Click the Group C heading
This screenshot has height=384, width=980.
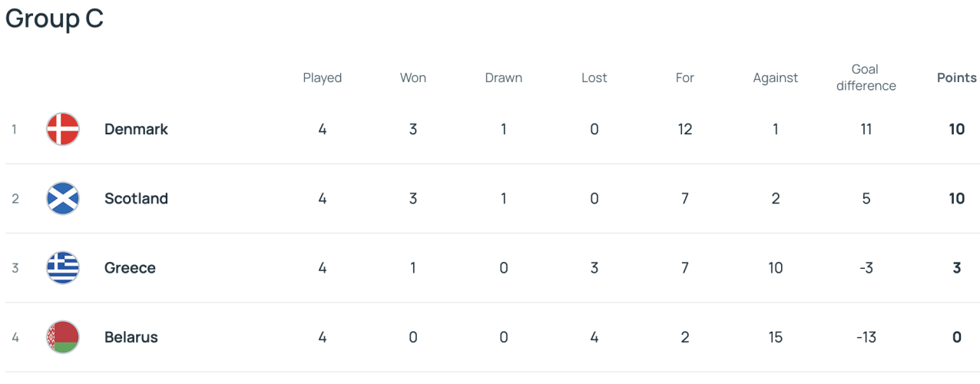tap(55, 19)
